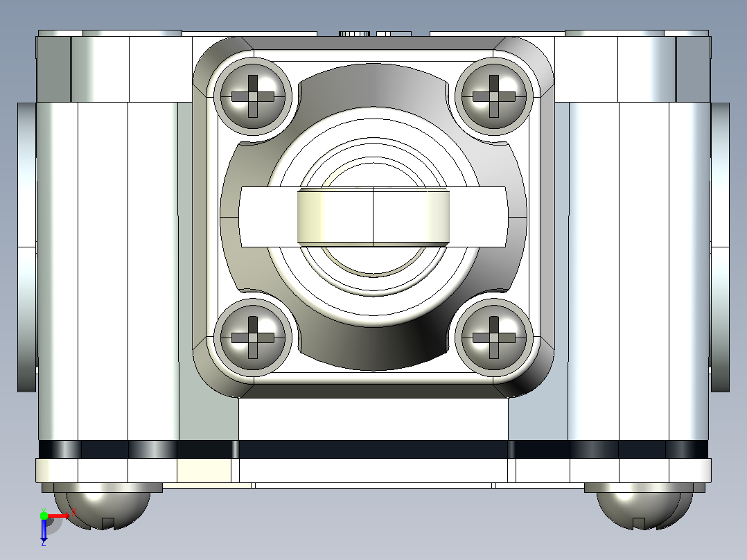Select the round boss on the right side
The width and height of the screenshot is (747, 560).
point(720,247)
